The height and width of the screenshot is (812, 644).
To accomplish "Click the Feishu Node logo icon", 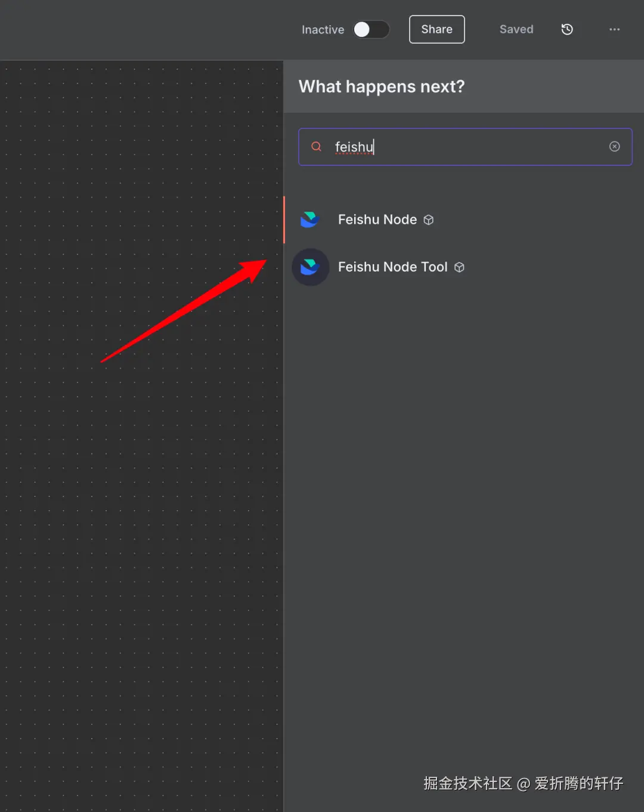I will point(310,220).
